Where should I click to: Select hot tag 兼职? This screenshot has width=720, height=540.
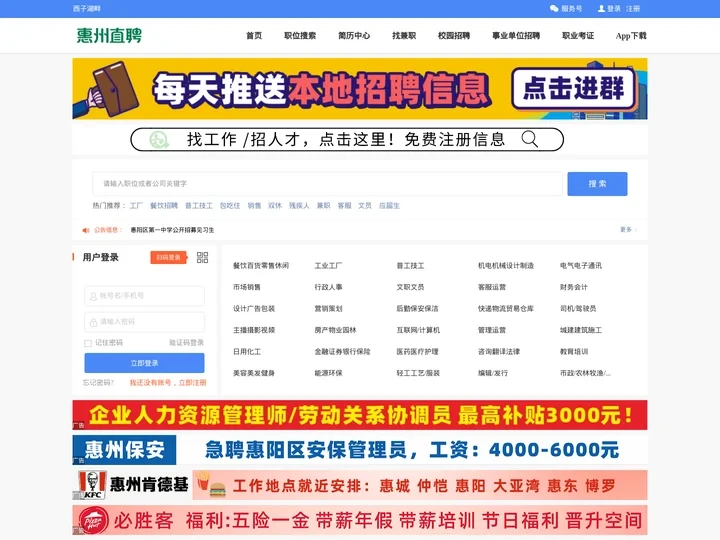pyautogui.click(x=324, y=206)
